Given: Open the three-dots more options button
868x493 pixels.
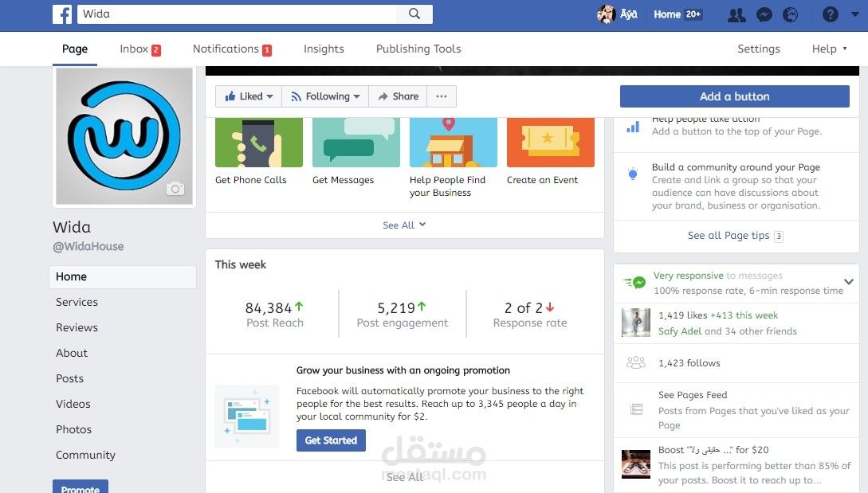Looking at the screenshot, I should (442, 96).
